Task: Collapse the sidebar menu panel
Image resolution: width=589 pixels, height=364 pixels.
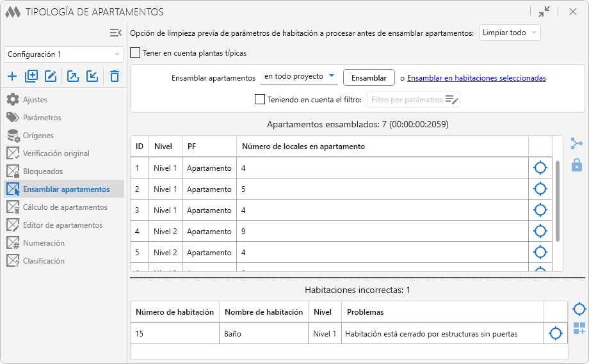Action: click(x=116, y=33)
